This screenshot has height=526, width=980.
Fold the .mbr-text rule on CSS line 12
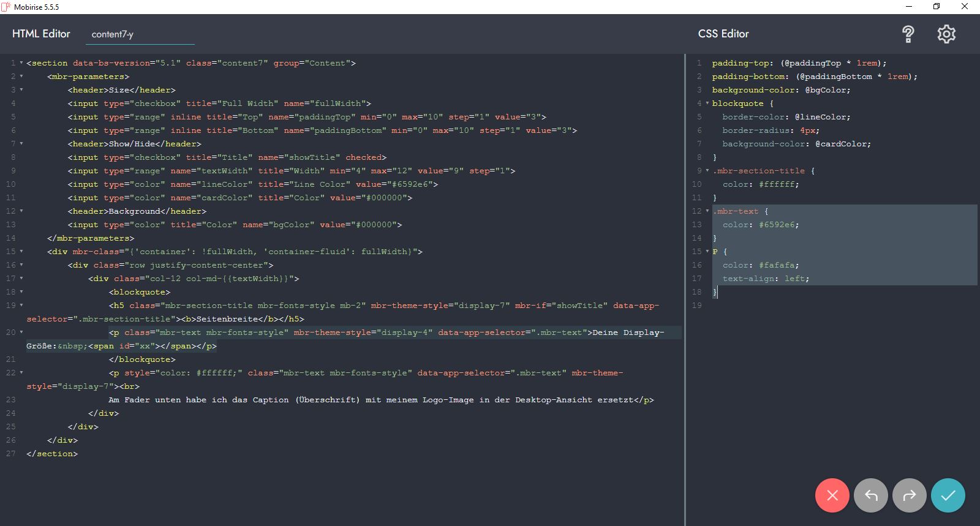coord(707,211)
